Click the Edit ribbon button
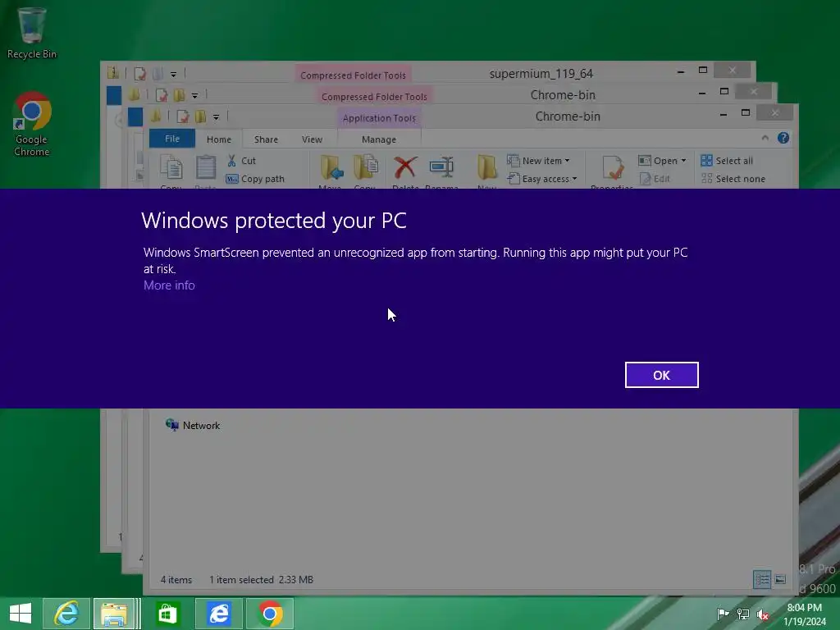 pos(655,179)
